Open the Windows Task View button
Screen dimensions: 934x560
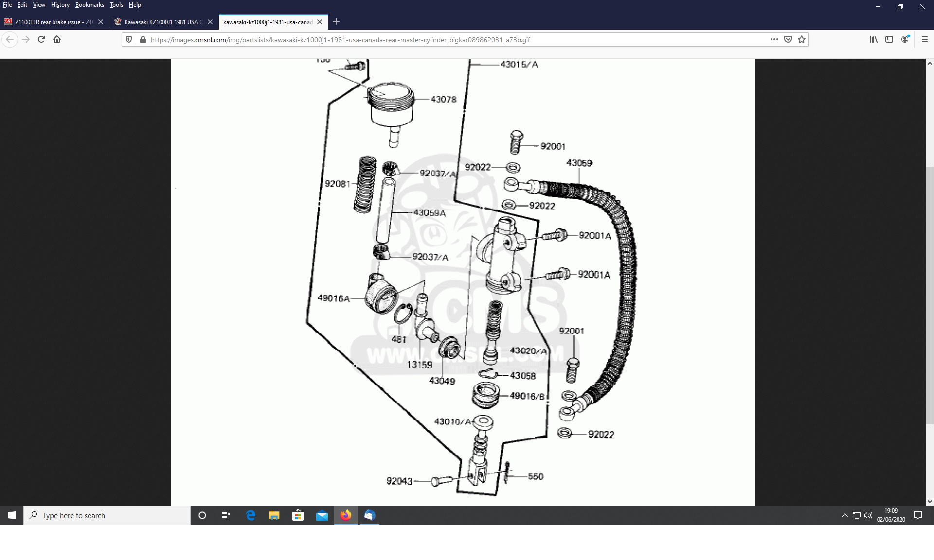click(x=226, y=515)
